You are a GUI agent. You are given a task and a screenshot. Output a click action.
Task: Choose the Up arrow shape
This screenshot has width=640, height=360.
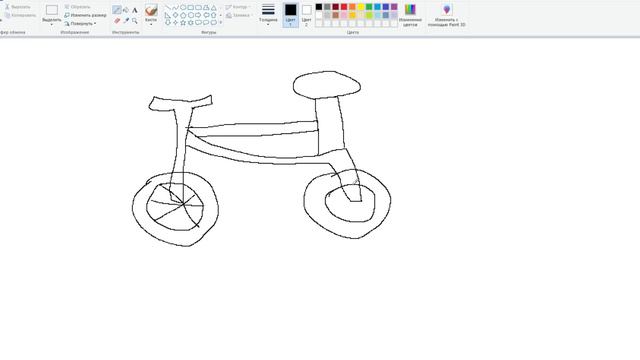point(214,15)
